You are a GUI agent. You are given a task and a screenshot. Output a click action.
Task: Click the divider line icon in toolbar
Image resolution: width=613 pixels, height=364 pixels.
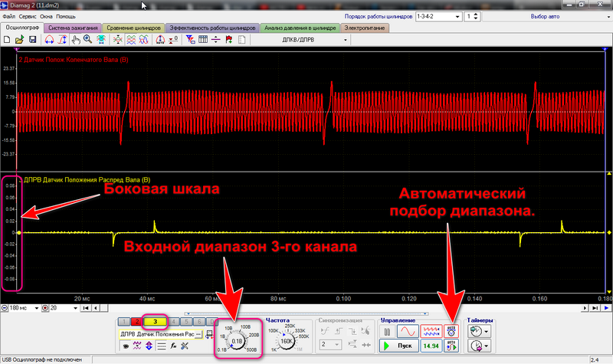(x=216, y=40)
